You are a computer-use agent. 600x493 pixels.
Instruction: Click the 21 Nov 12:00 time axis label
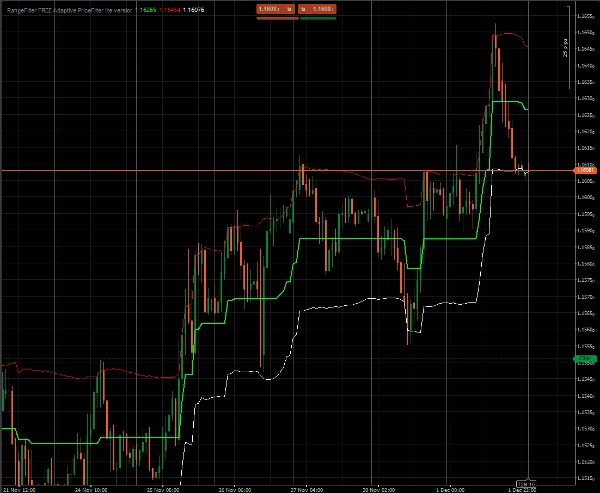[19, 490]
